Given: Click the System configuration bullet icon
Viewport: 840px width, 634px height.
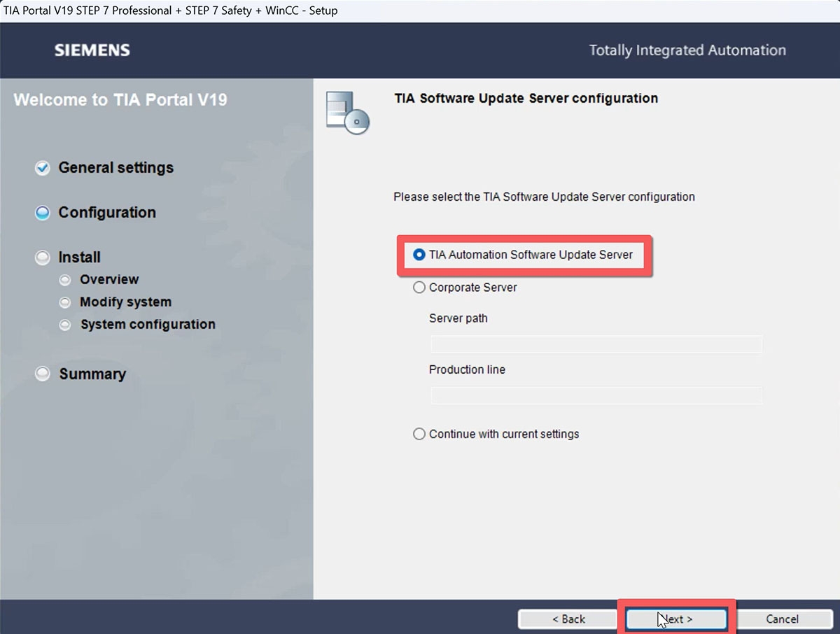Looking at the screenshot, I should [x=65, y=325].
